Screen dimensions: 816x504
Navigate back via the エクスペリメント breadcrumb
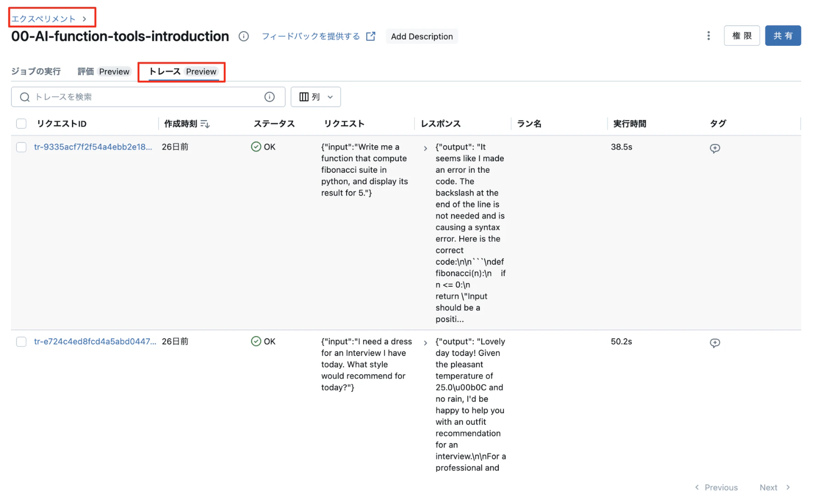(44, 19)
